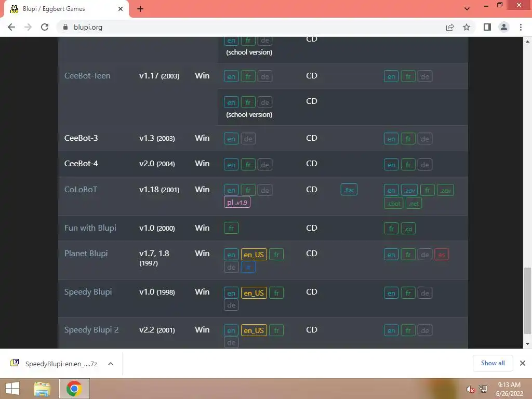
Task: Click the pink pl v1.9 CoLoBoT button
Action: [x=237, y=202]
